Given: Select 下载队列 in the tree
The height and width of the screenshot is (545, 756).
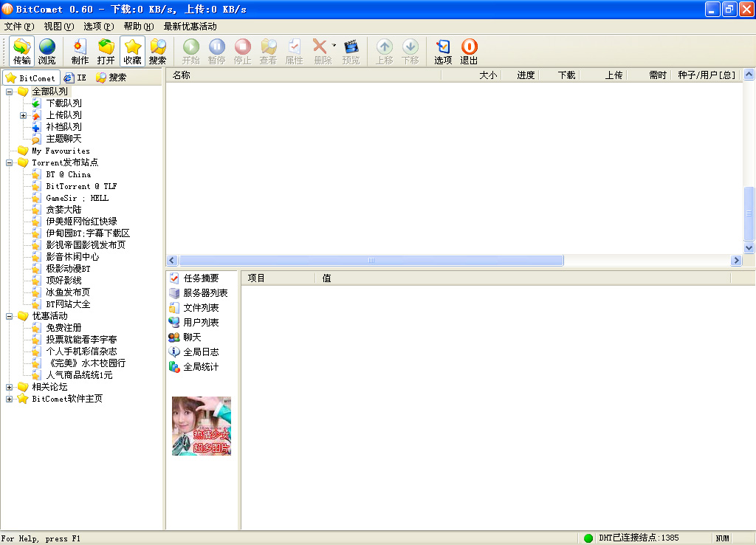Looking at the screenshot, I should pos(63,103).
